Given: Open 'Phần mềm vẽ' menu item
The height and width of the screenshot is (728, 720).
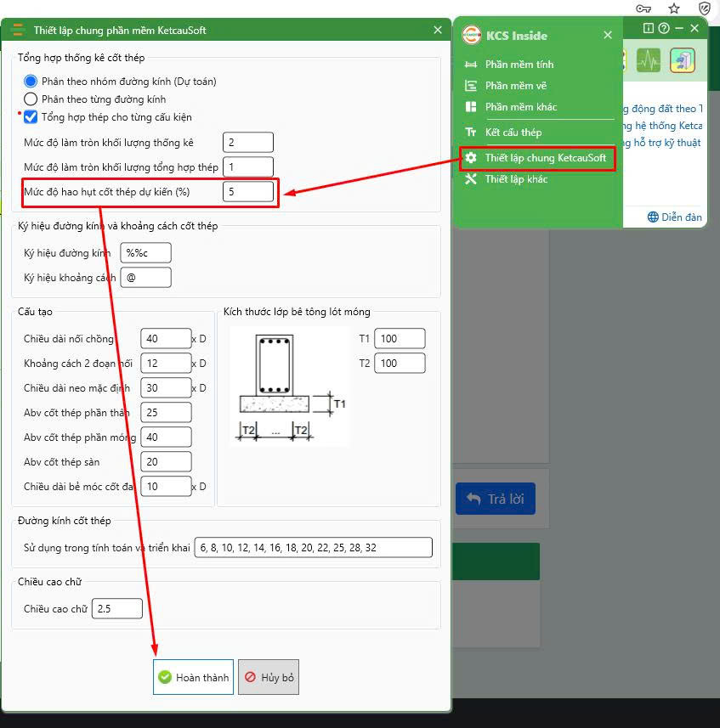Looking at the screenshot, I should (x=515, y=86).
